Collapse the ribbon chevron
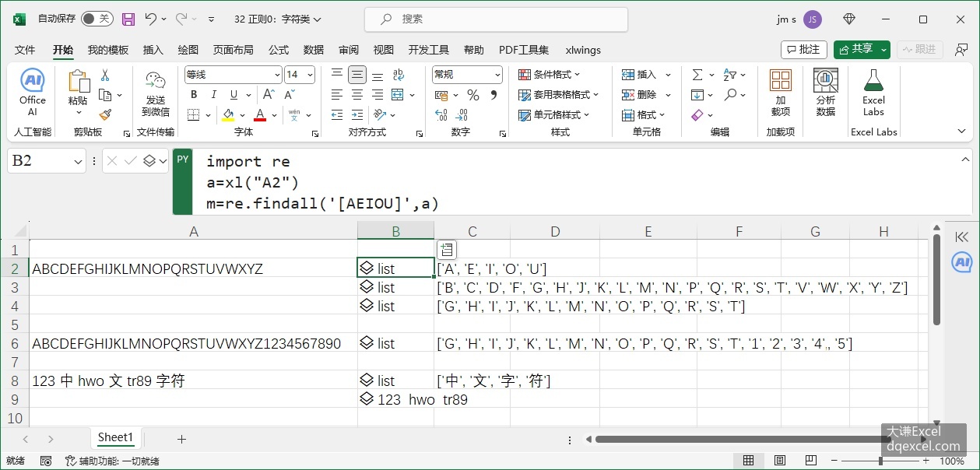The width and height of the screenshot is (980, 470). [x=960, y=132]
